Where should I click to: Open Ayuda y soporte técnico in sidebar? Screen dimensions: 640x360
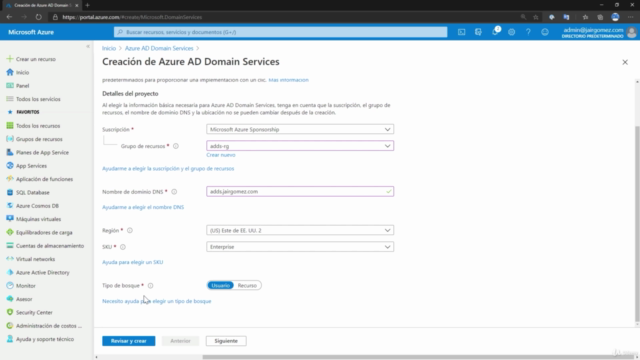coord(45,339)
